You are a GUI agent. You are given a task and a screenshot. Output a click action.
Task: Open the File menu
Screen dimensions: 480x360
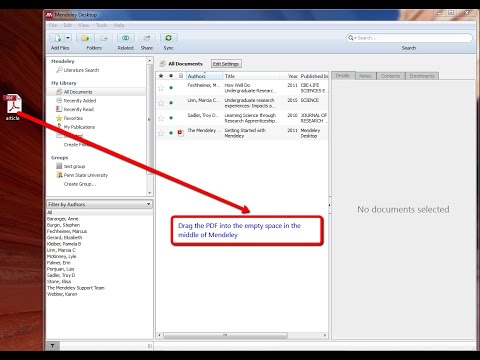pos(53,25)
